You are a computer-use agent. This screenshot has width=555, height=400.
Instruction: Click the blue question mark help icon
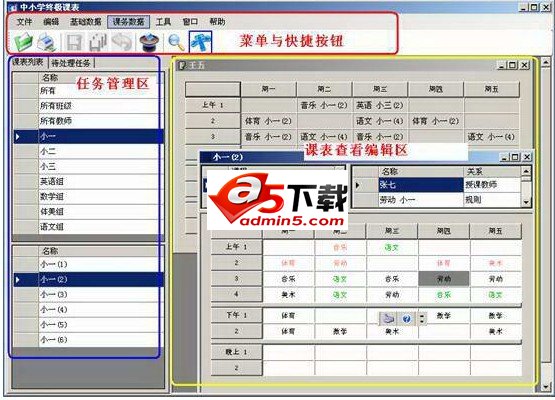[x=406, y=319]
